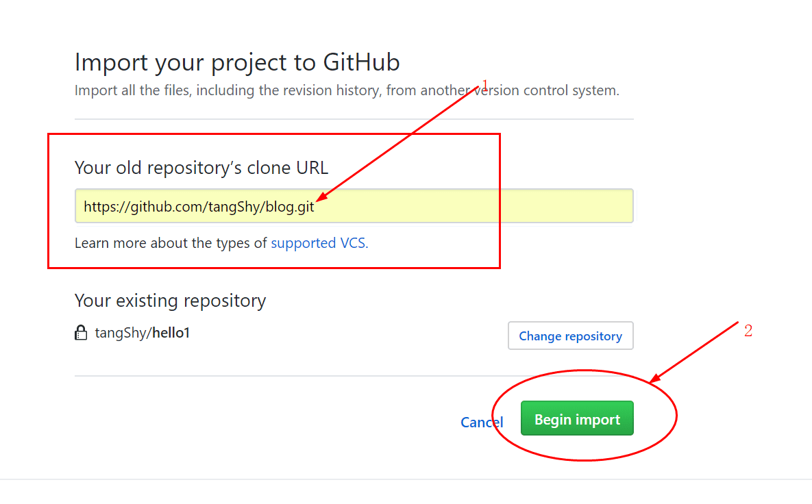
Task: Click the Your existing repository heading
Action: click(x=170, y=301)
